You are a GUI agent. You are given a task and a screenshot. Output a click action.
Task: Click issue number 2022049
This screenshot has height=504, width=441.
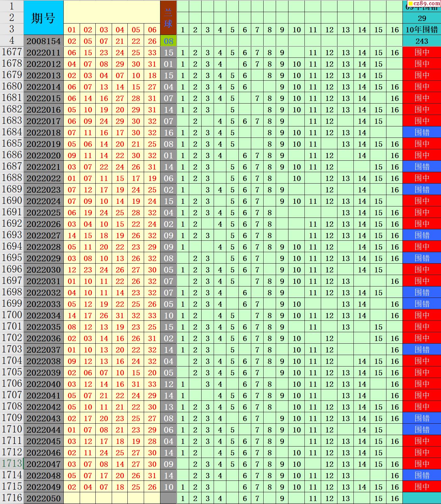point(43,487)
